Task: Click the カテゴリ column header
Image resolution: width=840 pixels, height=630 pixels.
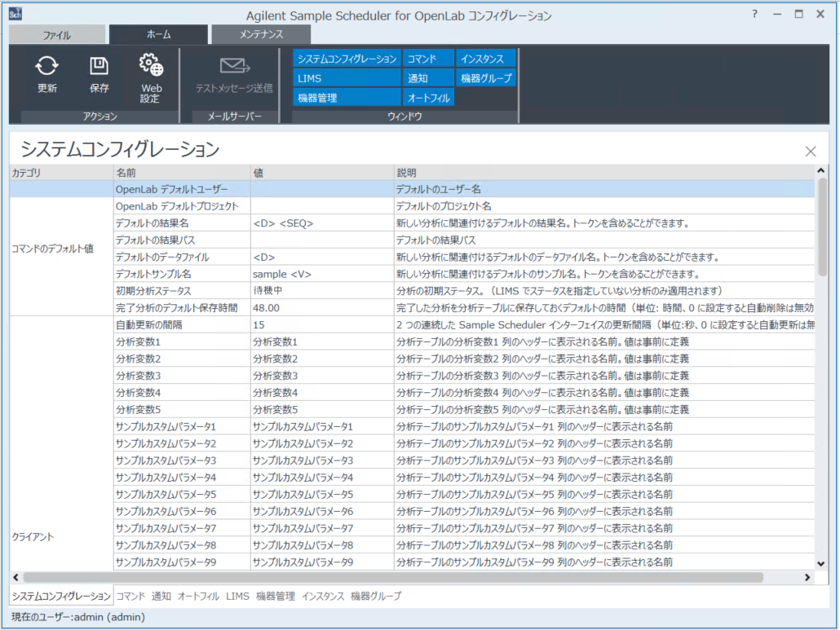Action: tap(61, 173)
